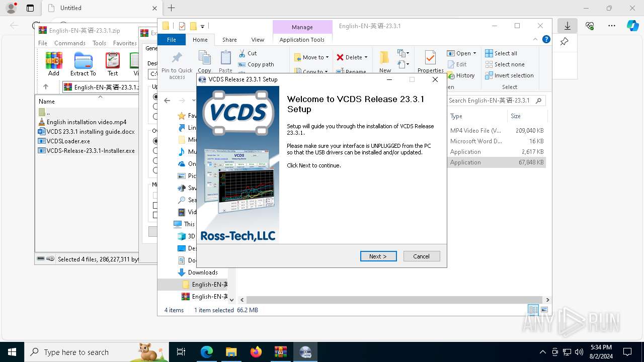This screenshot has height=362, width=644.
Task: Select Downloads in Explorer navigation pane
Action: [203, 273]
